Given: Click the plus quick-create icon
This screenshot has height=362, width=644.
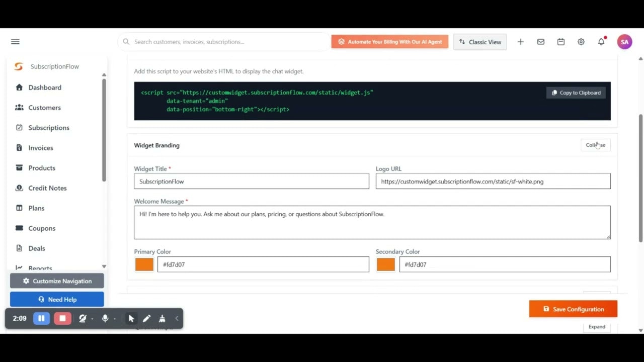Looking at the screenshot, I should [x=521, y=42].
